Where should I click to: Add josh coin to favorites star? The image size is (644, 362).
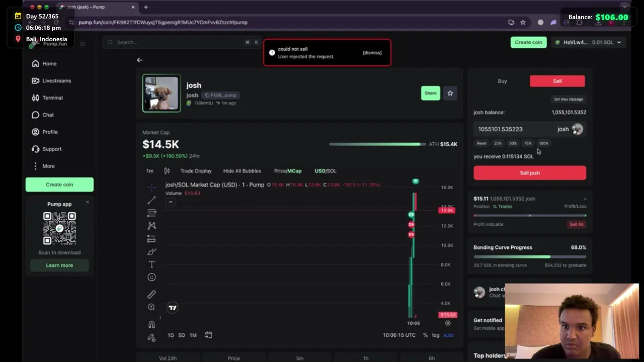[x=450, y=93]
